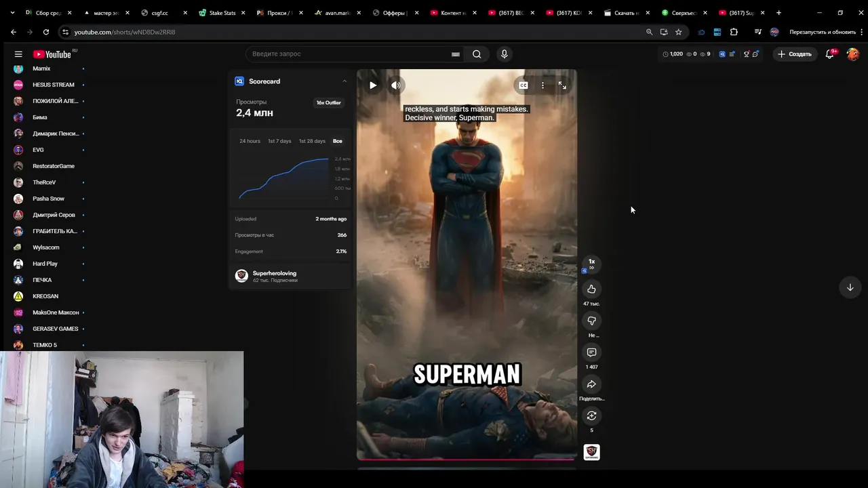Click the Перезапустить и обновить button
Screen dimensions: 868x488
[x=823, y=32]
